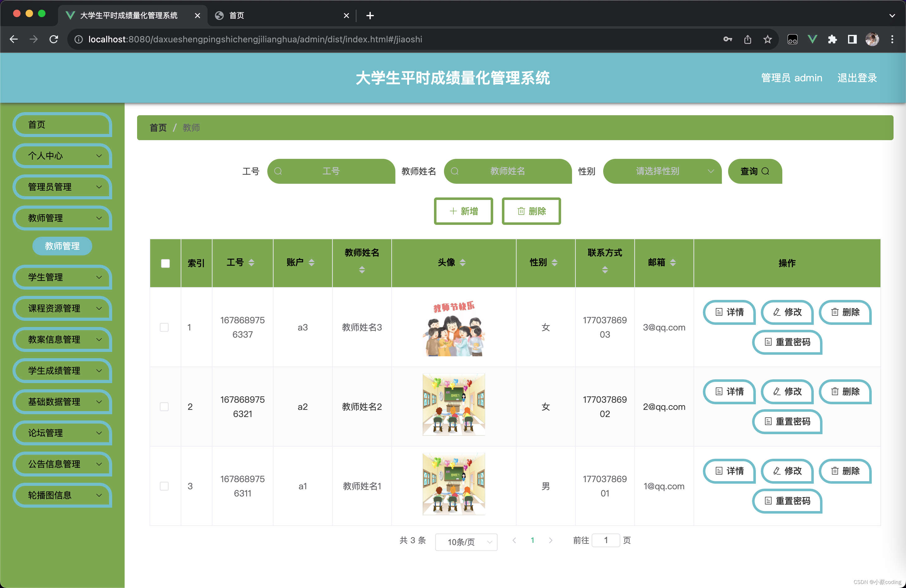This screenshot has height=588, width=906.
Task: Toggle the select-all checkbox in table header
Action: coord(165,263)
